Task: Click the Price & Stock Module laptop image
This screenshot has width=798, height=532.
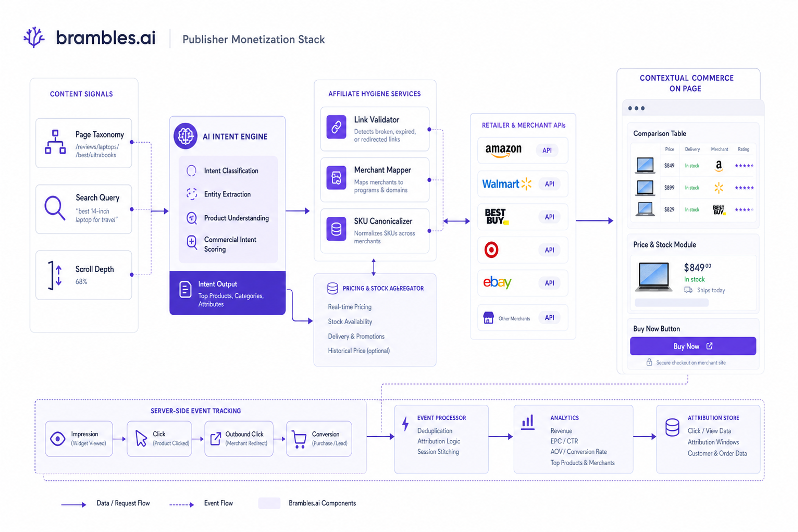Action: pos(653,277)
